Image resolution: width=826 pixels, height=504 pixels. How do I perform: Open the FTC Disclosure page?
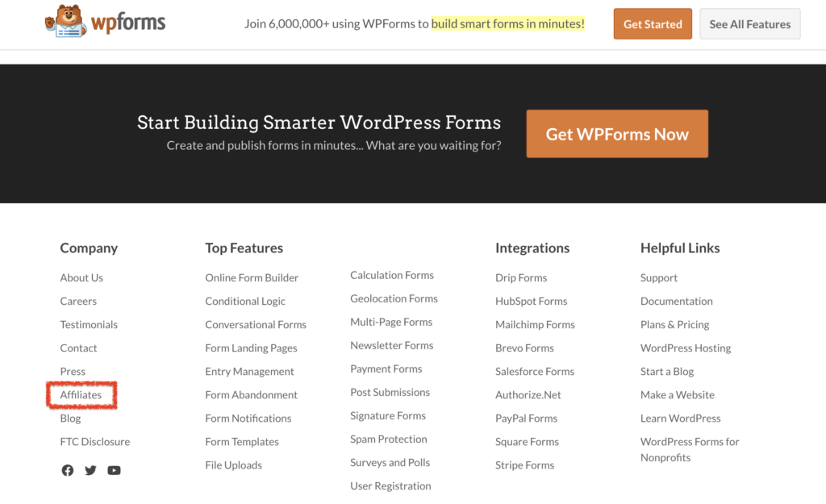[94, 441]
